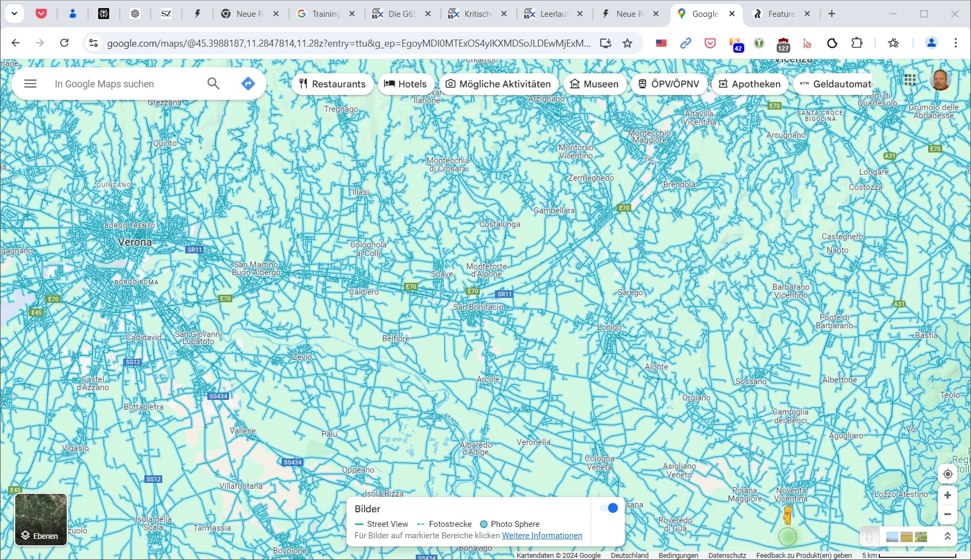Switch to the Feature browser tab
971x560 pixels.
(781, 14)
